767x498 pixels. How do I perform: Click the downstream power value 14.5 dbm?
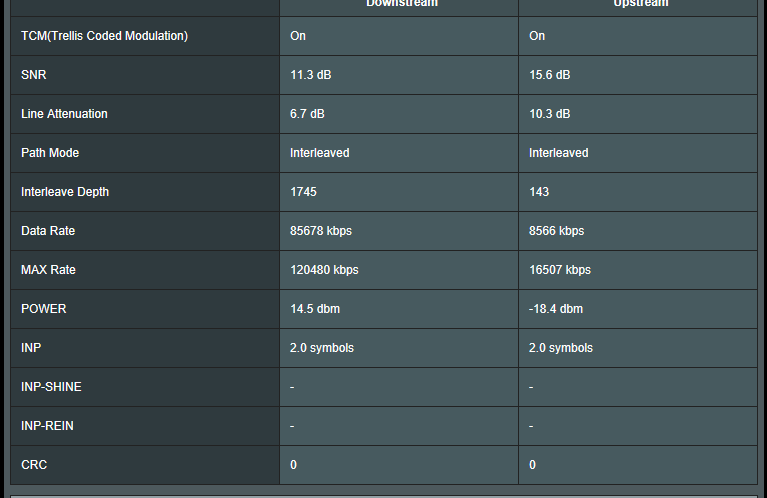[314, 309]
